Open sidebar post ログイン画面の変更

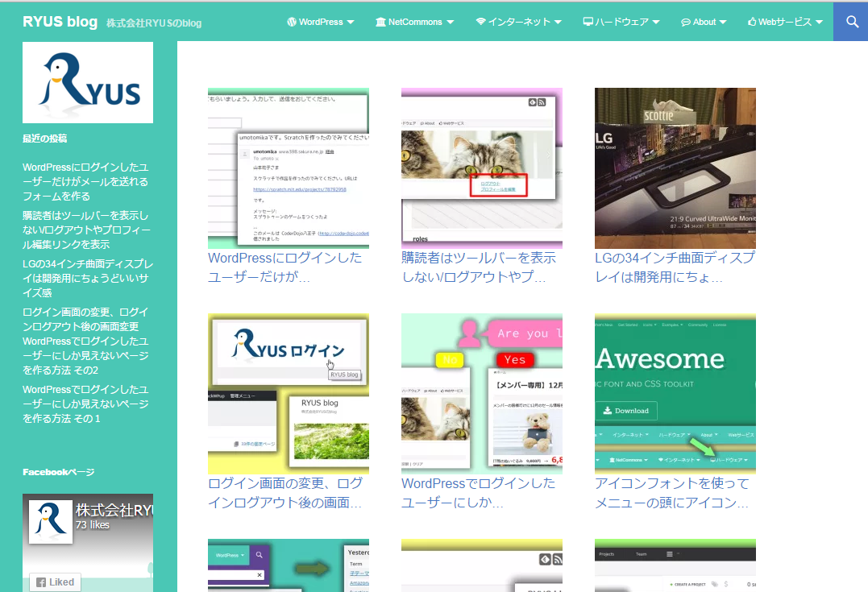(x=85, y=319)
